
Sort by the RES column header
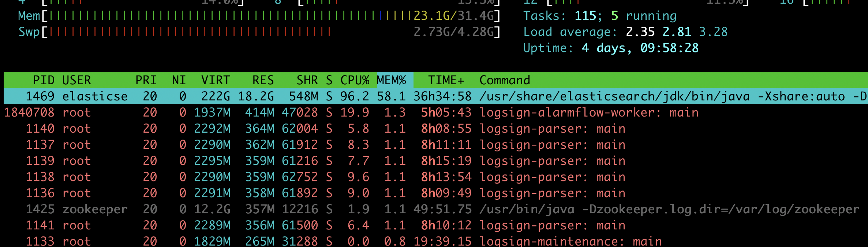coord(263,80)
